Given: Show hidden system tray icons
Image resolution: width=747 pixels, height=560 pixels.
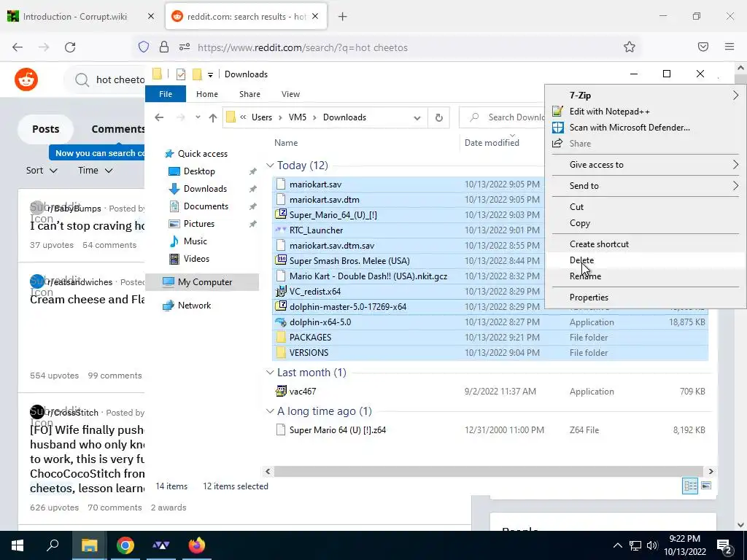Looking at the screenshot, I should coord(617,545).
